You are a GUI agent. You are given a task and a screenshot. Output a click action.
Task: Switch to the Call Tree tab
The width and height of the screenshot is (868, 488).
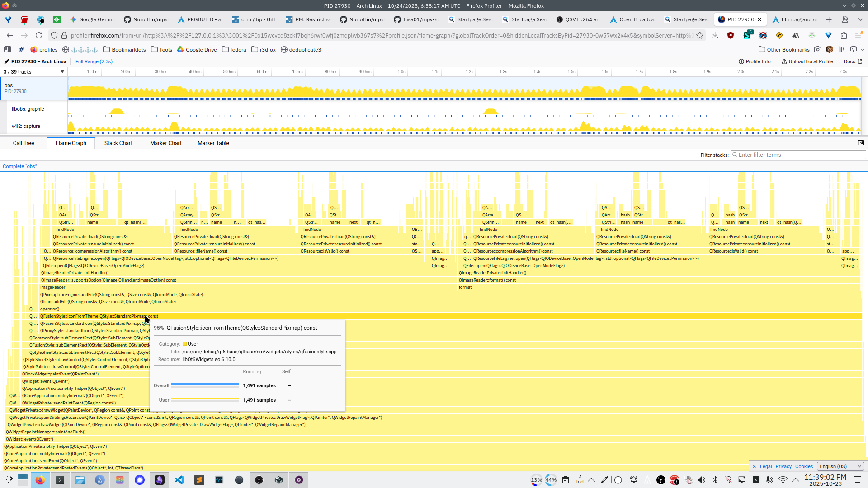click(24, 143)
